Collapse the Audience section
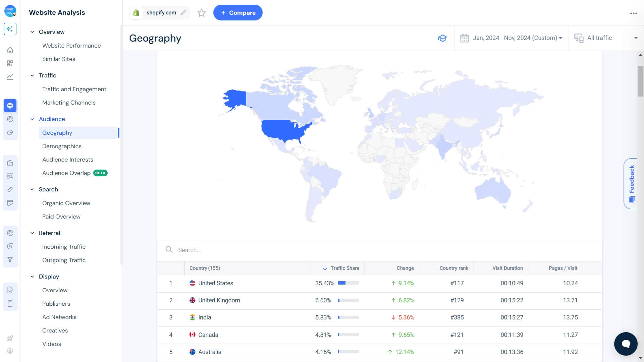 pyautogui.click(x=32, y=119)
